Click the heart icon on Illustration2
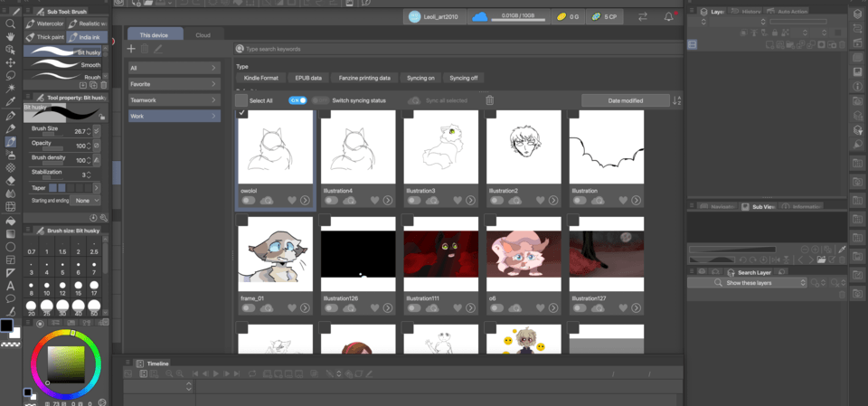Screen dimensions: 868x406 tap(541, 201)
